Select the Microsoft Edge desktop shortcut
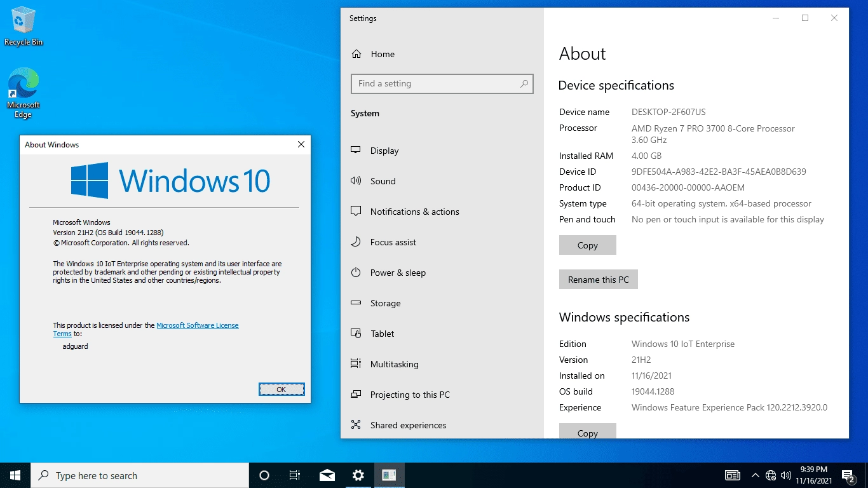 tap(24, 94)
